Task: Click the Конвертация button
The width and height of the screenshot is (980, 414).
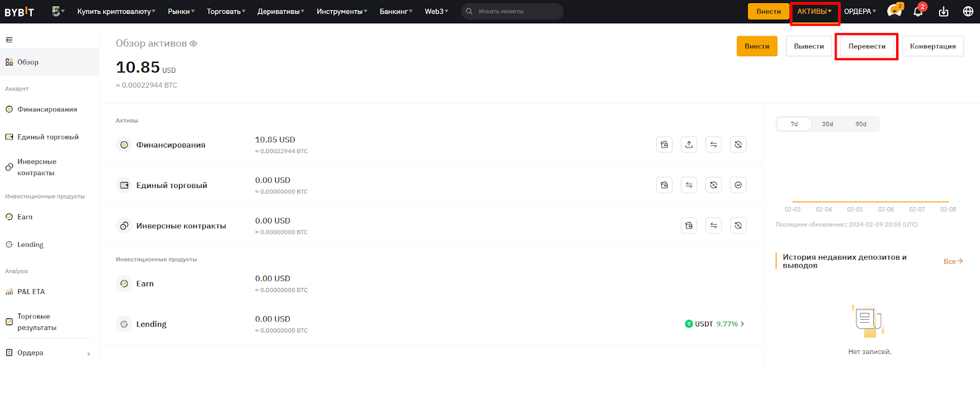Action: [x=933, y=47]
